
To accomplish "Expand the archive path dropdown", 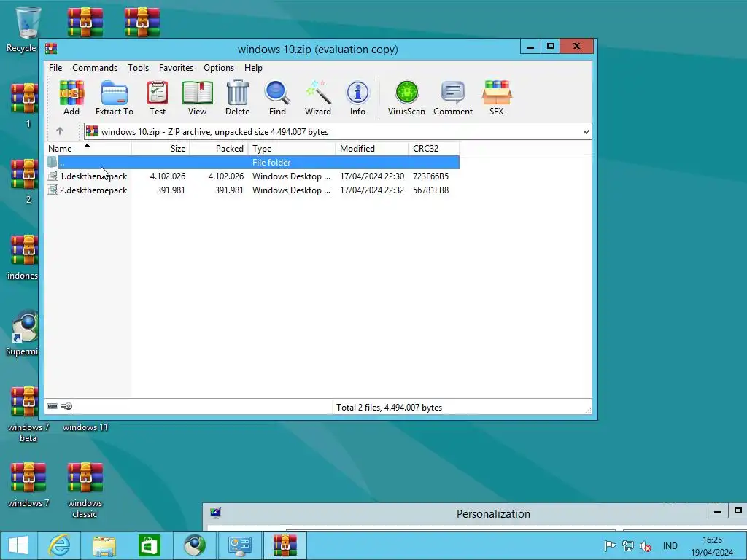I will click(x=586, y=132).
